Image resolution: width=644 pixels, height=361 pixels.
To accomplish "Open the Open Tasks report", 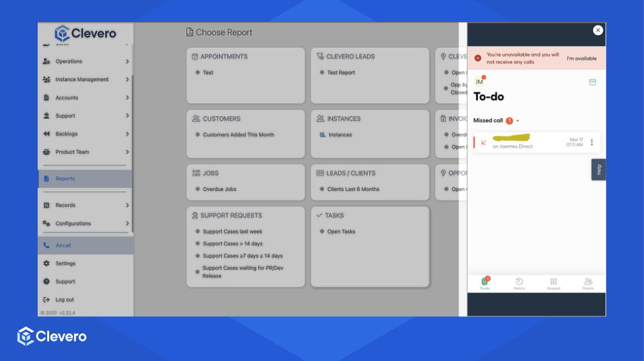I will 341,231.
